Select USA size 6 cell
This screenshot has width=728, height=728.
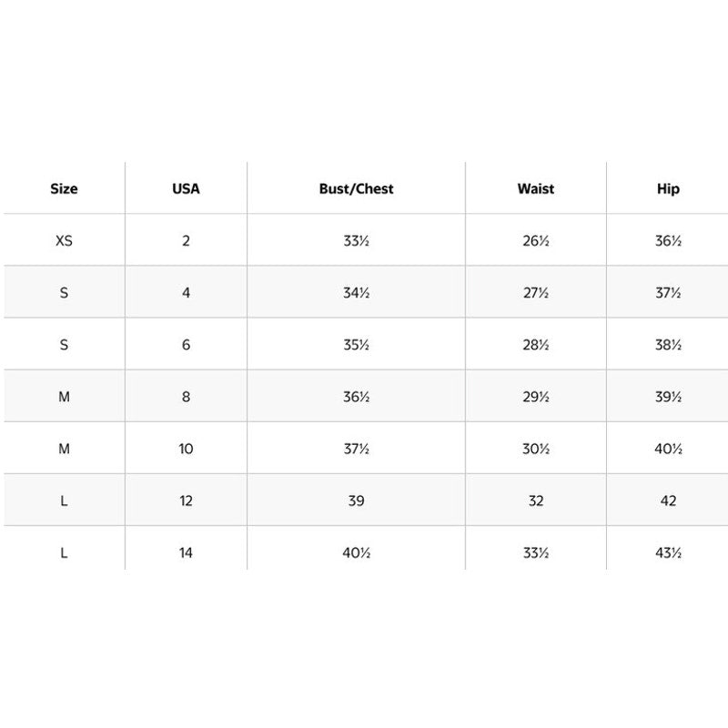[186, 345]
